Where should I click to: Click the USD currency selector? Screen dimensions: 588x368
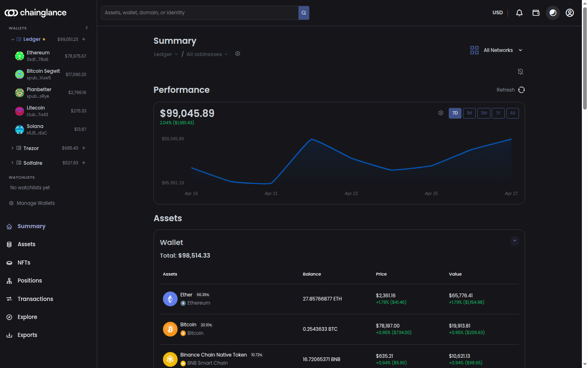(x=497, y=13)
